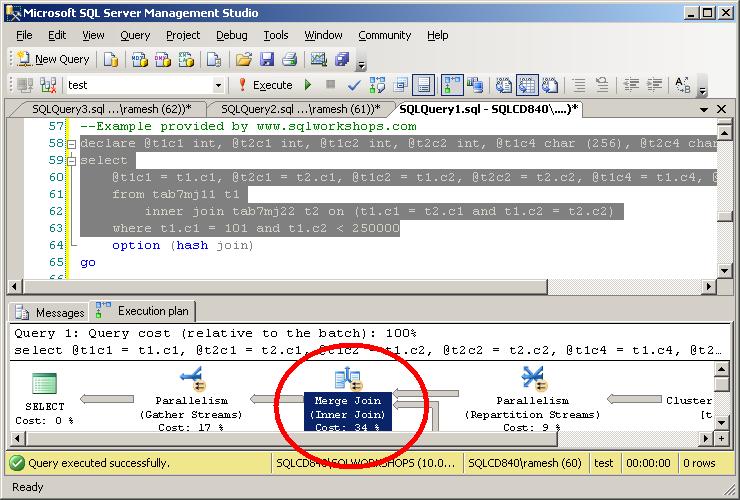Switch output to Results to Grid
Viewport: 740px width, 500px height.
click(x=527, y=85)
